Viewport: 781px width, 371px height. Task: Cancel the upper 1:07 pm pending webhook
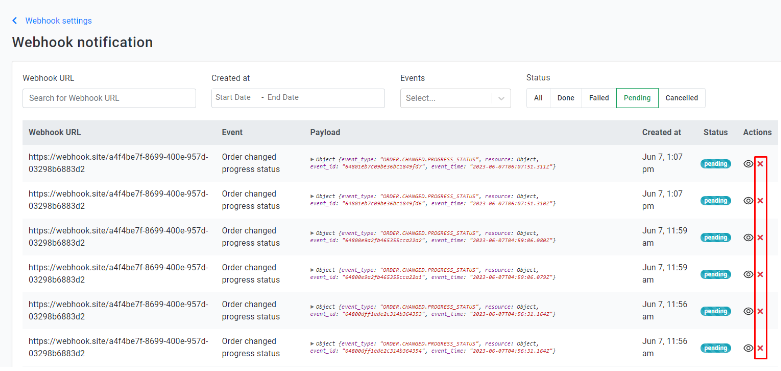click(760, 164)
